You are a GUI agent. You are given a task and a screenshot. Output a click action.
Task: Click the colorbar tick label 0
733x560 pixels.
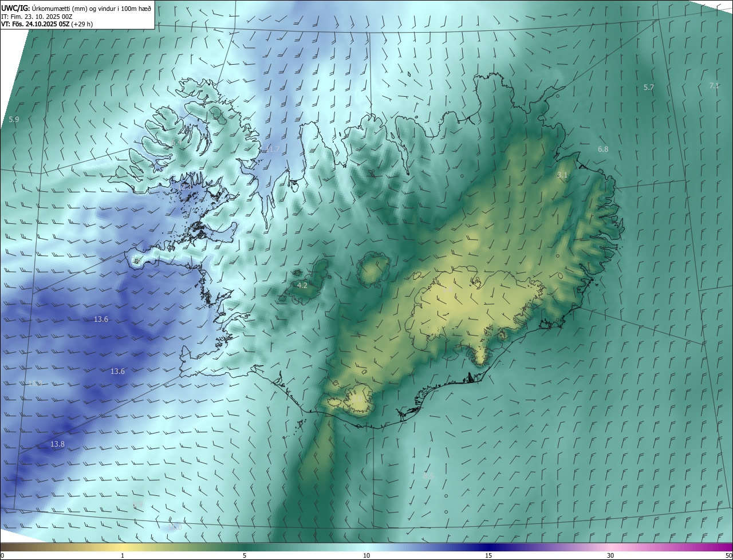[2, 556]
